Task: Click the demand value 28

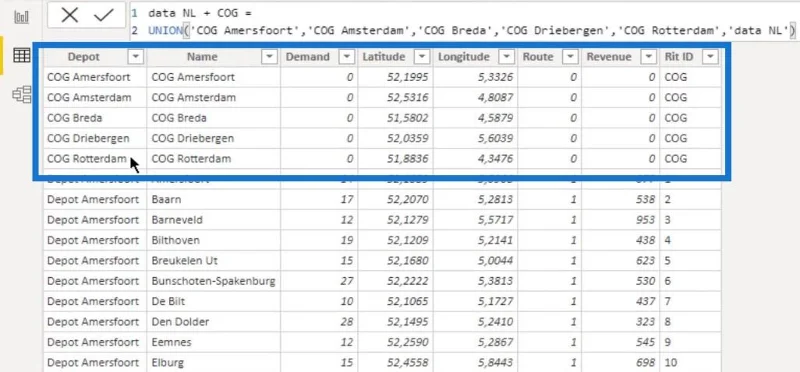Action: click(x=347, y=322)
